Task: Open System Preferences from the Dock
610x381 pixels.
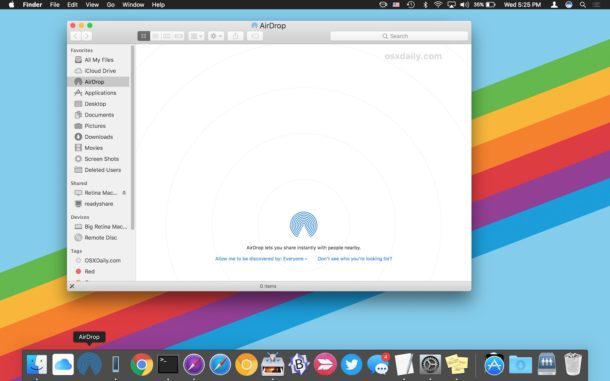Action: click(x=430, y=365)
